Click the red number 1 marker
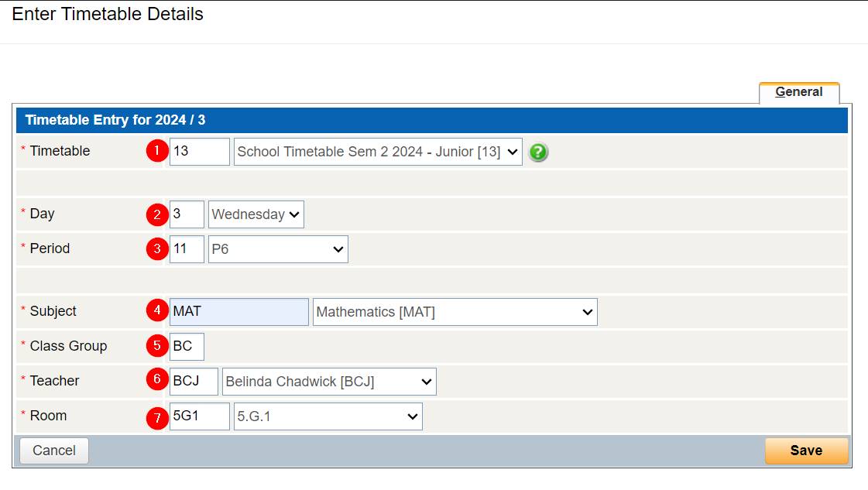This screenshot has width=868, height=490. click(157, 151)
